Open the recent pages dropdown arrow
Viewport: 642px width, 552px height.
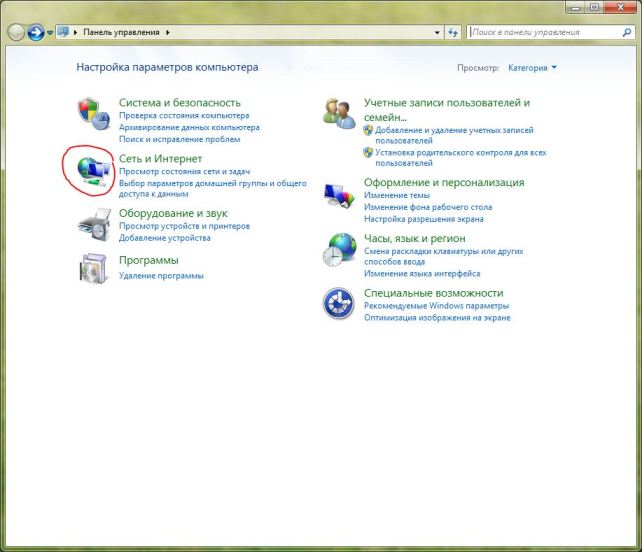point(50,32)
